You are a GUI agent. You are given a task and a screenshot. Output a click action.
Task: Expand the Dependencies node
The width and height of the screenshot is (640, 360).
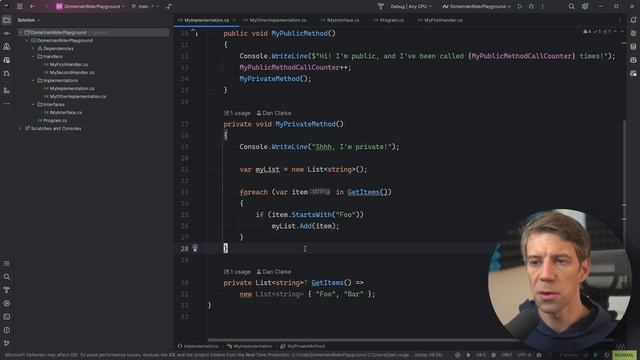click(x=33, y=49)
